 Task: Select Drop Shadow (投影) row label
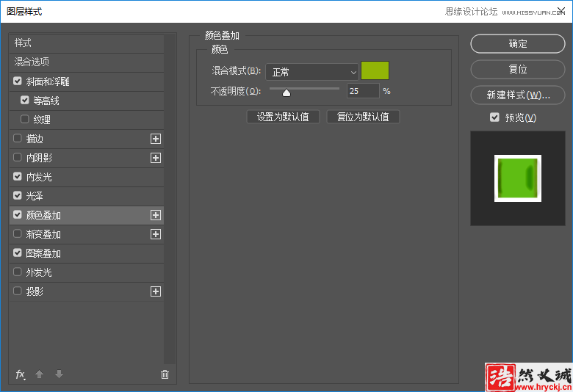(35, 291)
